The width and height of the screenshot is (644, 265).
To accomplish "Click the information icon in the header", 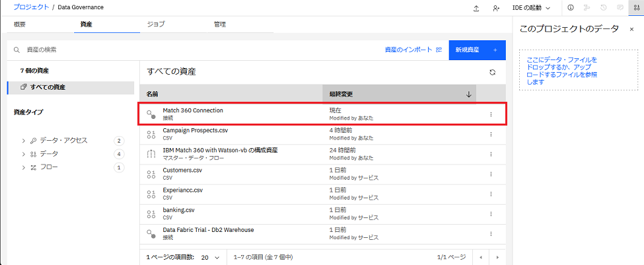I will coord(570,7).
